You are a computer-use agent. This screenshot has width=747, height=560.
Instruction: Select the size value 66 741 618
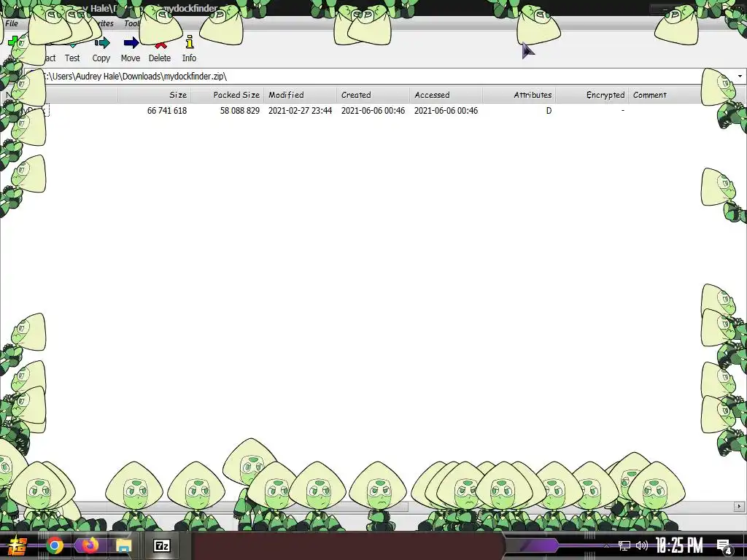167,111
